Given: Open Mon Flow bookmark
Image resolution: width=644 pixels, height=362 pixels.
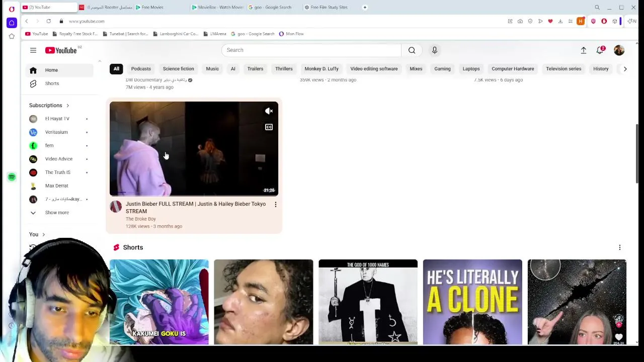Looking at the screenshot, I should coord(291,34).
